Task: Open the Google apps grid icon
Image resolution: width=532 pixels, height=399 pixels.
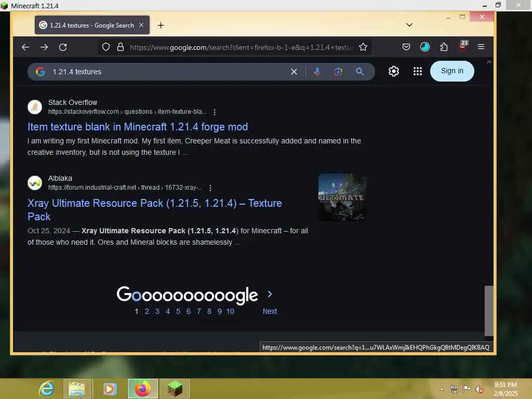Action: [x=418, y=71]
